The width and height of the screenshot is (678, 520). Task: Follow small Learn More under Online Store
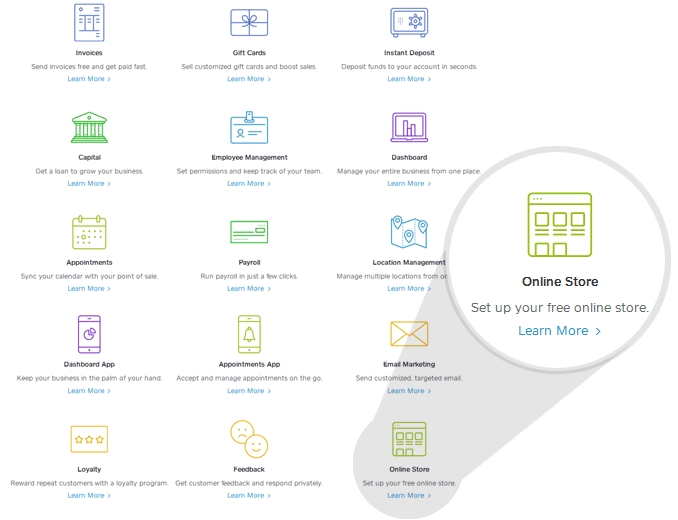409,496
